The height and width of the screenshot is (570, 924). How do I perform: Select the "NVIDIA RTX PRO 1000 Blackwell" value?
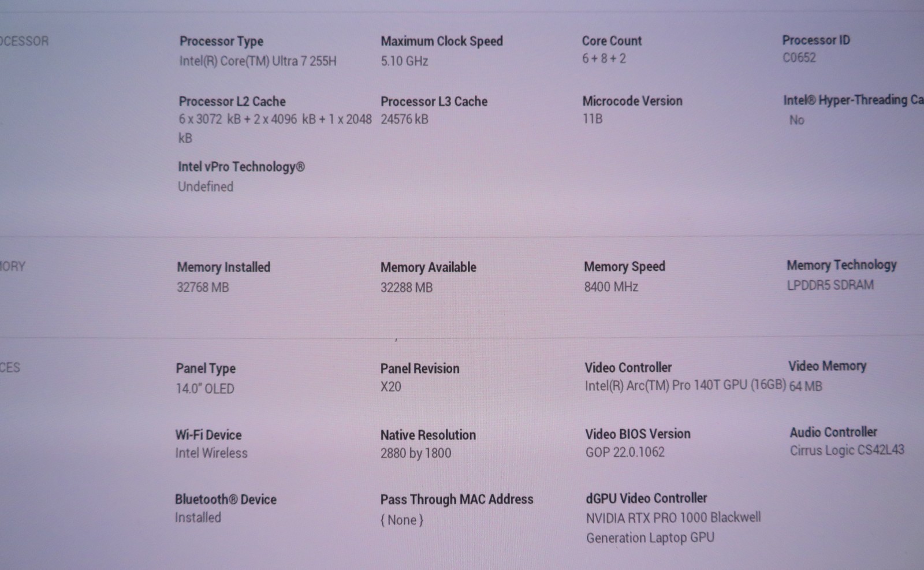point(673,517)
